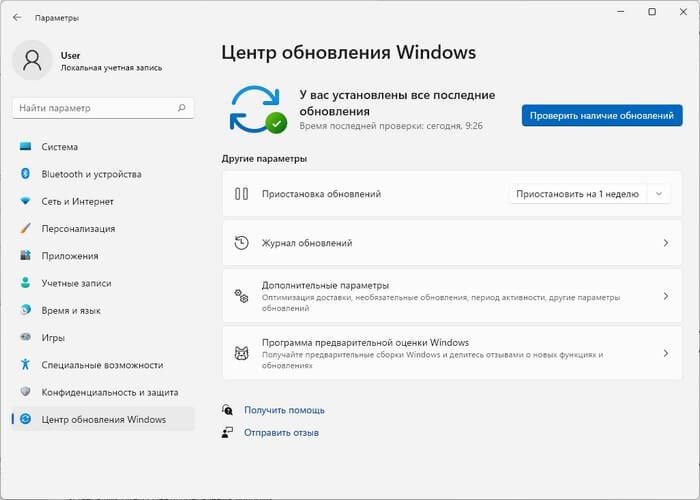Open the Приложения section
The height and width of the screenshot is (500, 700).
pyautogui.click(x=103, y=256)
